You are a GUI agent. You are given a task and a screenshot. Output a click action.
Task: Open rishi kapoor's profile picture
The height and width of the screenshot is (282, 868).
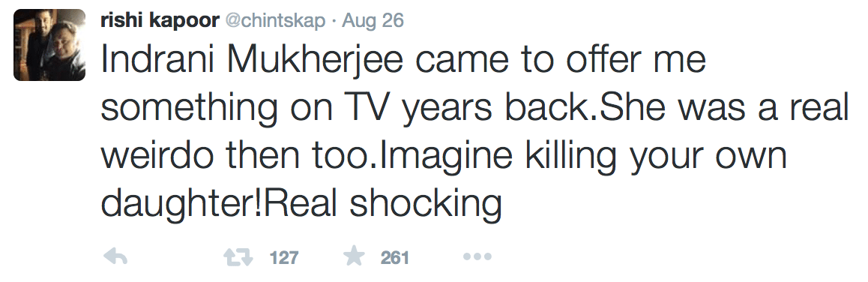49,45
